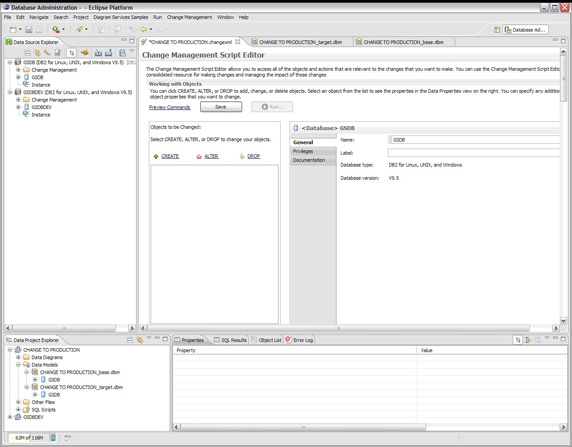572x447 pixels.
Task: Click link-with-editor icon in Data Project Explorer
Action: [x=139, y=340]
